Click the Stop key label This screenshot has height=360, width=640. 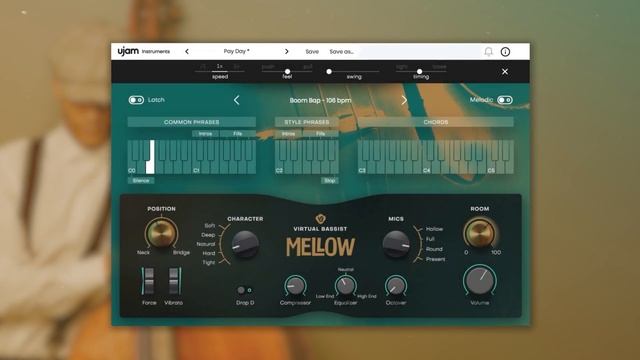point(330,180)
